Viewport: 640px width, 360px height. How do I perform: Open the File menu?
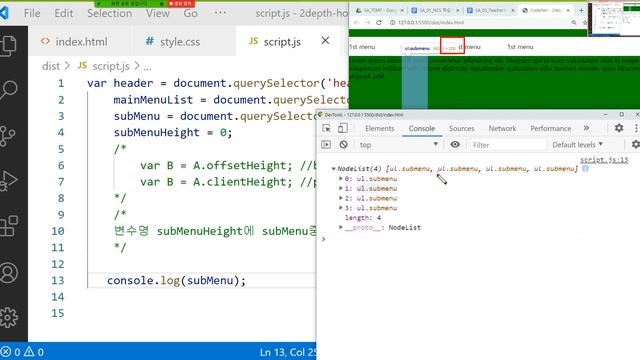pos(32,13)
